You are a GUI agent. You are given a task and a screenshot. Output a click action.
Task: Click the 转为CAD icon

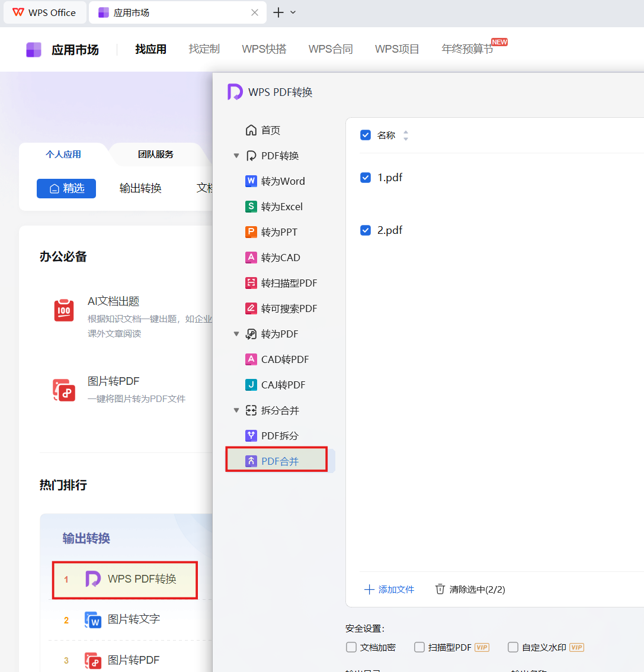pyautogui.click(x=251, y=258)
